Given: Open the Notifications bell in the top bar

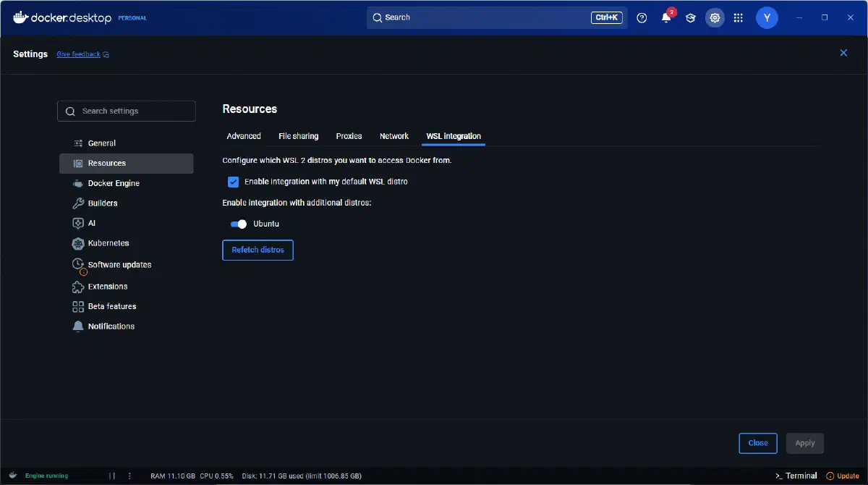Looking at the screenshot, I should pyautogui.click(x=665, y=17).
